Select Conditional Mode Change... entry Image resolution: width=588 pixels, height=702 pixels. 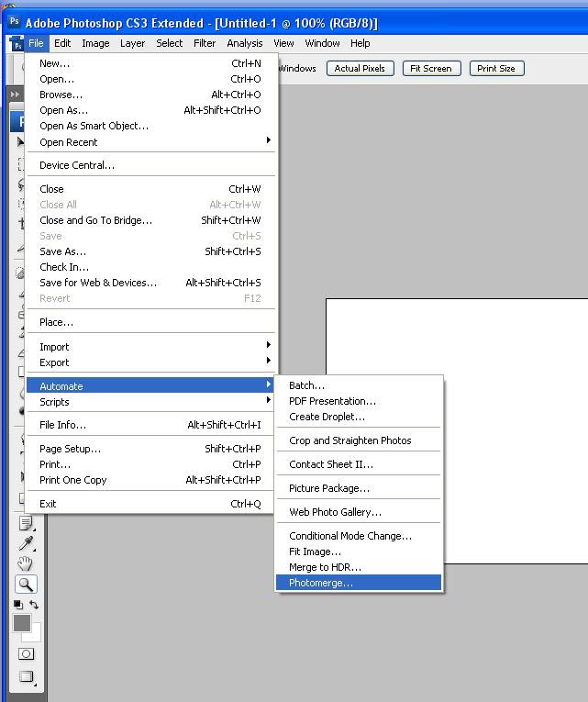click(x=359, y=536)
